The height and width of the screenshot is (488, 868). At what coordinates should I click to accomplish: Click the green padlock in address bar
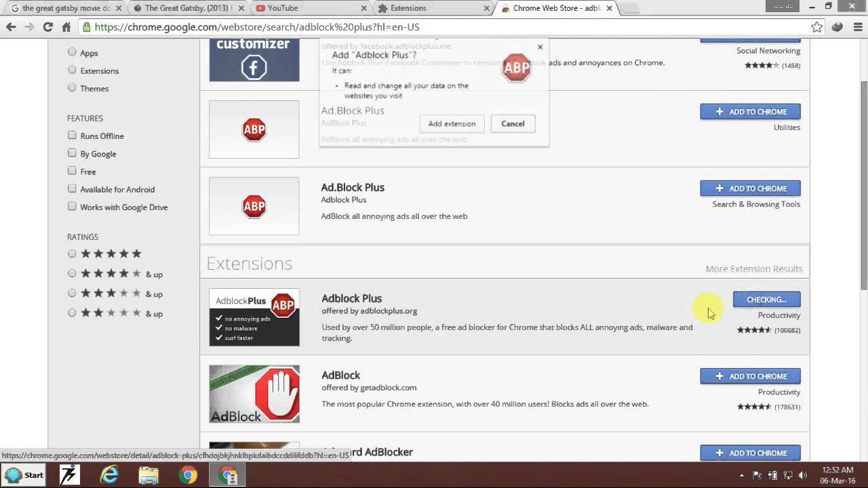click(x=87, y=27)
